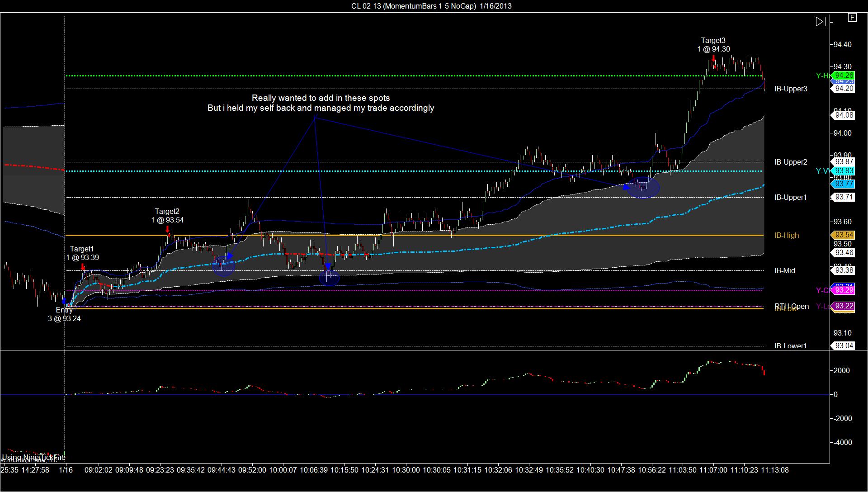
Task: Click the red arrow marker under Target1
Action: (x=83, y=267)
